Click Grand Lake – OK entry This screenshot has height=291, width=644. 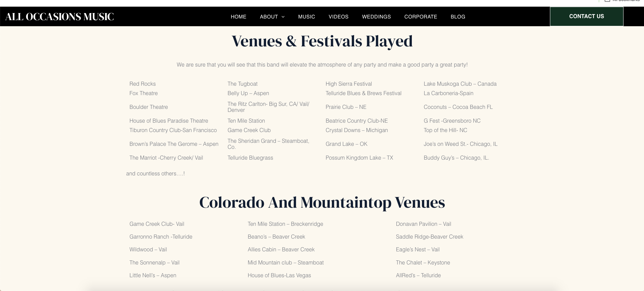click(x=346, y=144)
